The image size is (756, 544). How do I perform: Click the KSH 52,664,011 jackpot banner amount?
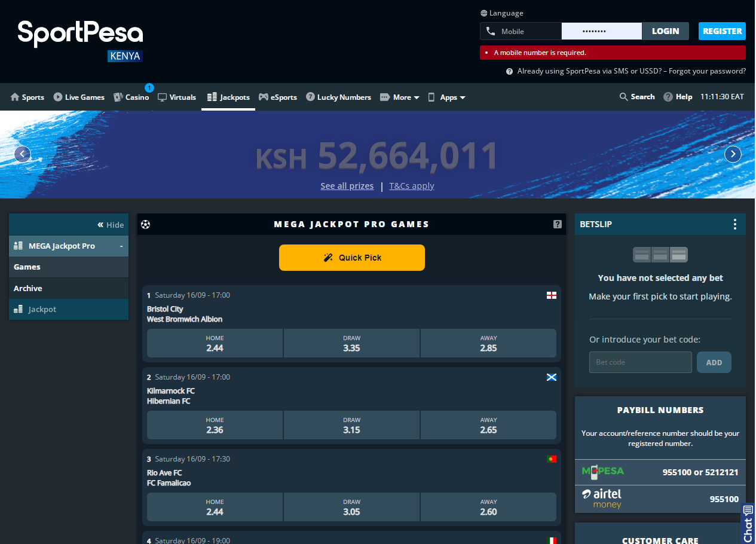tap(377, 157)
